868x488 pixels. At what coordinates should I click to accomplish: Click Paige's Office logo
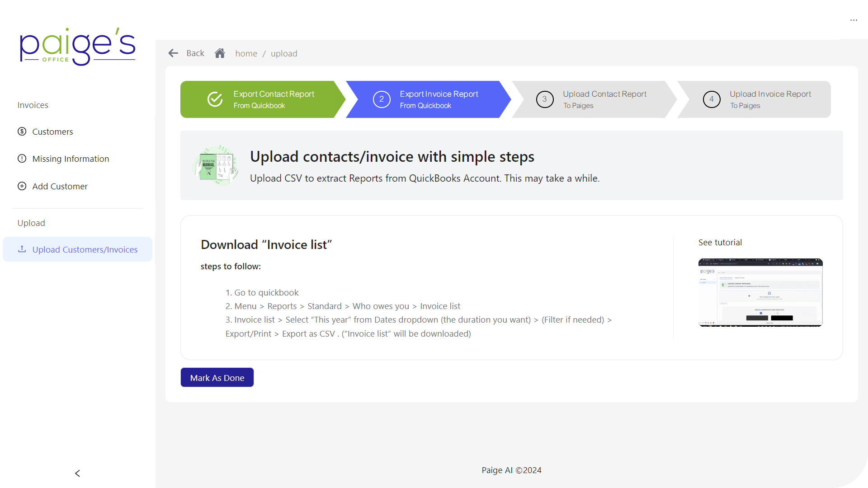(77, 47)
